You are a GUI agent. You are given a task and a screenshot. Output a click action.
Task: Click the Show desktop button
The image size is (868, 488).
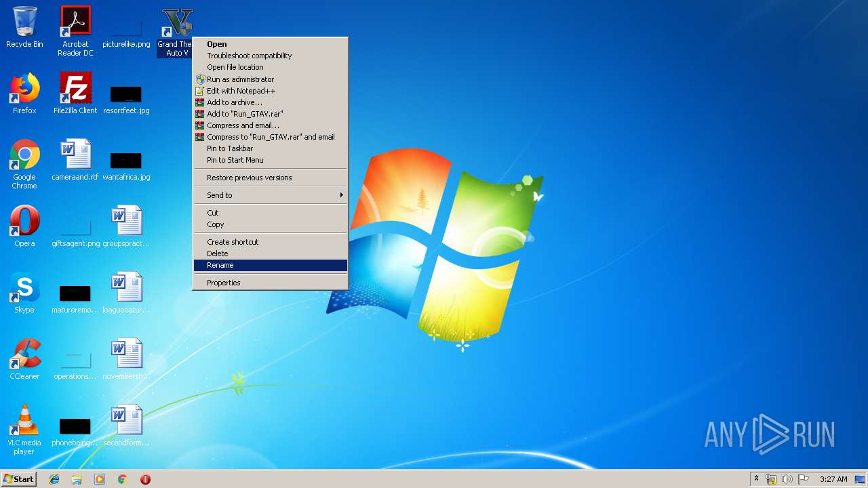click(861, 479)
